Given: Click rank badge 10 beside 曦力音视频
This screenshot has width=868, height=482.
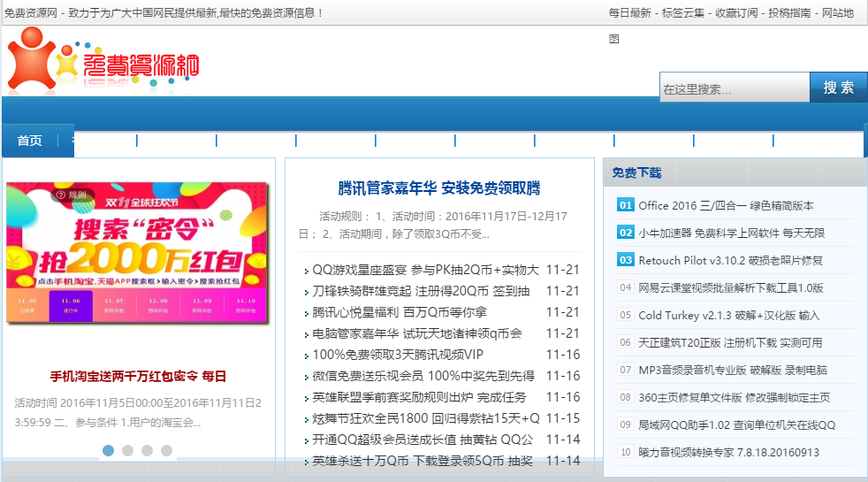Looking at the screenshot, I should coord(626,452).
